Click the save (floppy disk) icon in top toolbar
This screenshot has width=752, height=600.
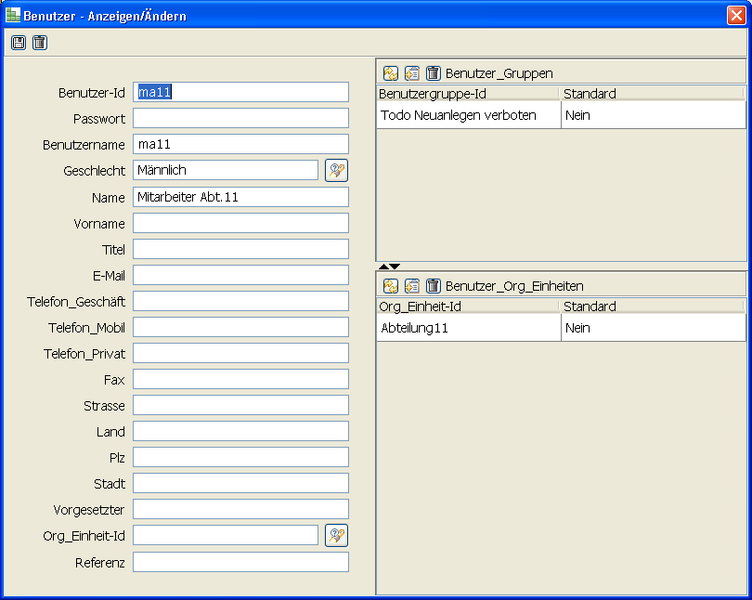tap(18, 42)
